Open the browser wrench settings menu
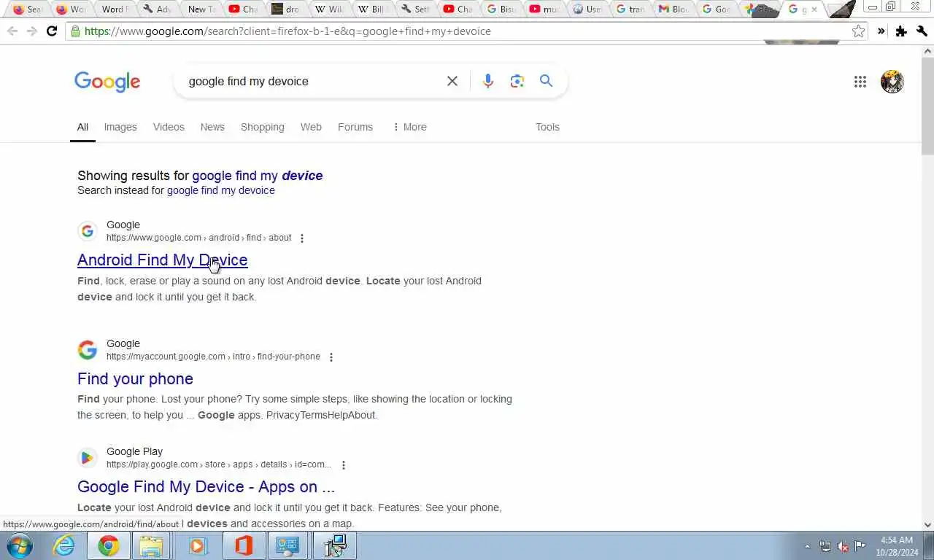The width and height of the screenshot is (934, 560). (x=922, y=31)
